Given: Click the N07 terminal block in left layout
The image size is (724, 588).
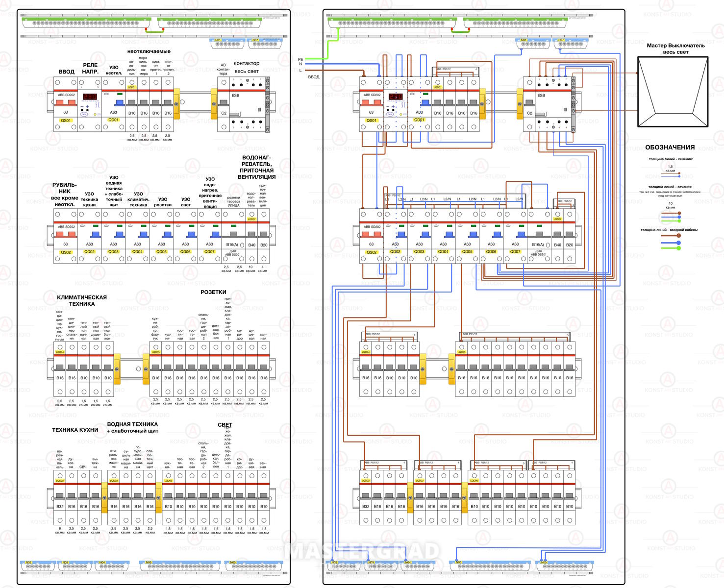Looking at the screenshot, I should pos(265,43).
